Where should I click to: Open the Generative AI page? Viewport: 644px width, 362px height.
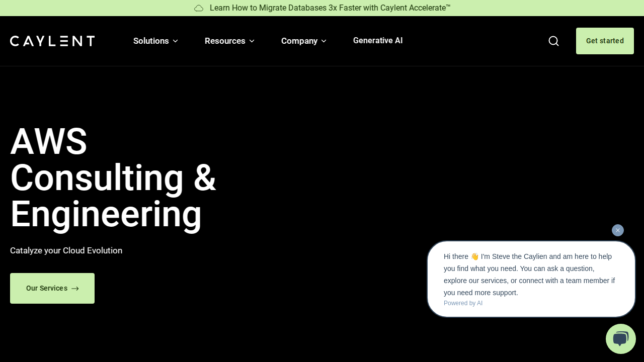378,40
